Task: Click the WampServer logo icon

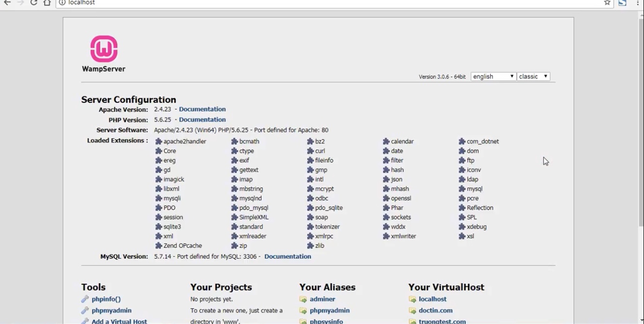Action: (x=104, y=49)
